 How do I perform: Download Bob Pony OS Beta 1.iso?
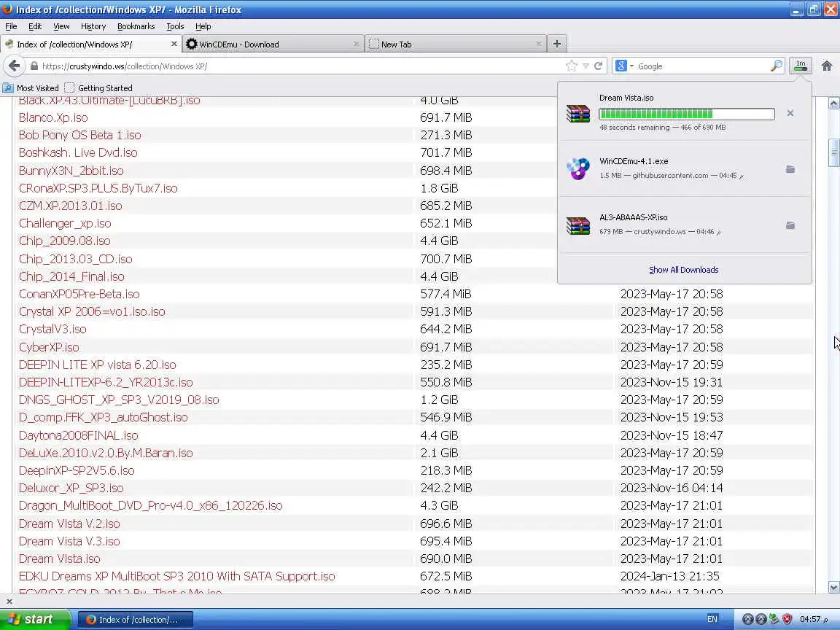pos(79,135)
